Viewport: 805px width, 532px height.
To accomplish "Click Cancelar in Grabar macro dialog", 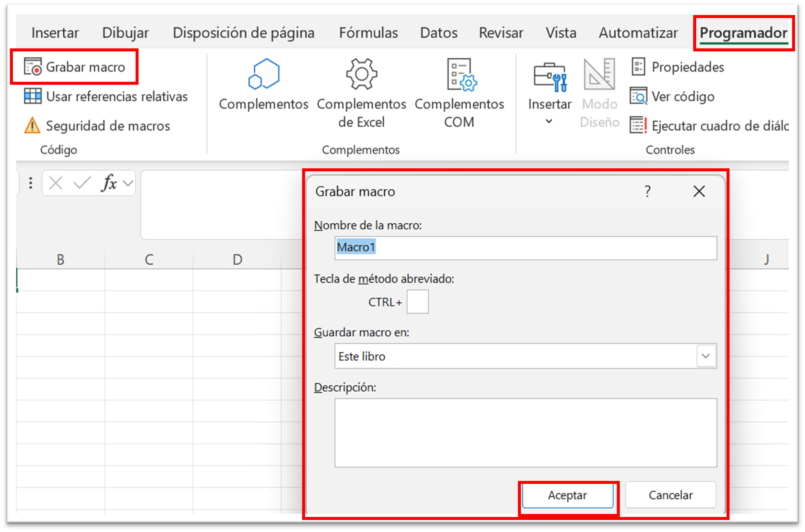I will pyautogui.click(x=670, y=495).
